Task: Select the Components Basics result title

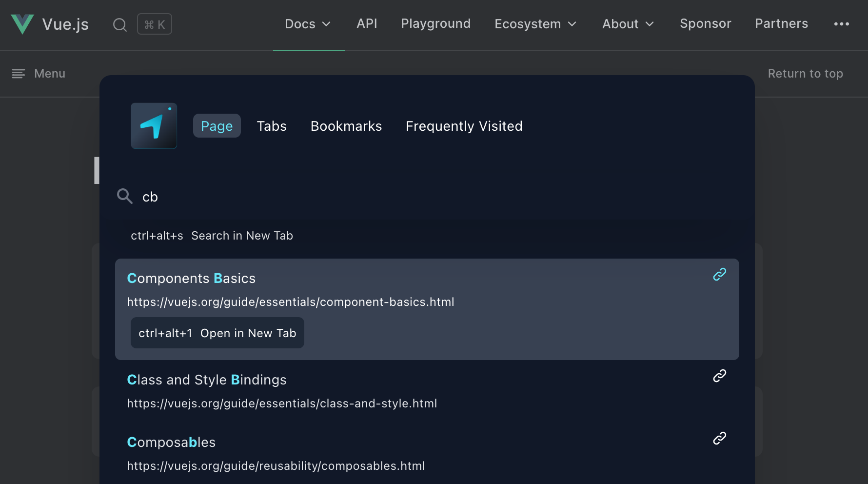Action: [191, 278]
